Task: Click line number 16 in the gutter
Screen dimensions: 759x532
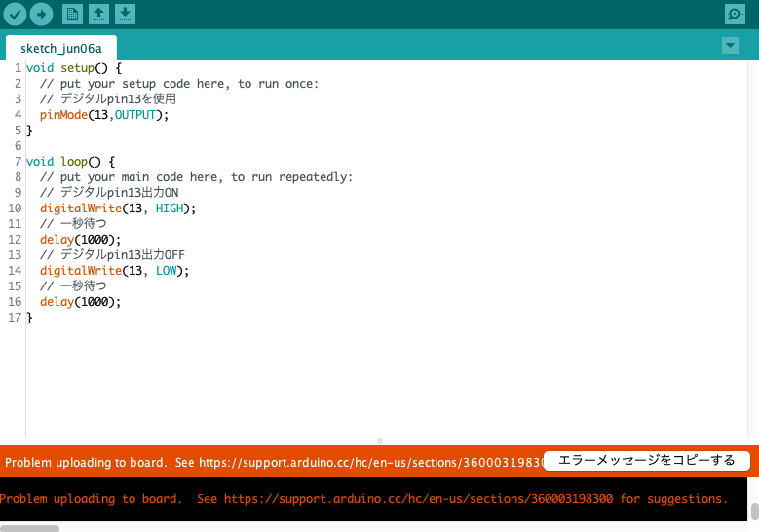Action: coord(15,302)
